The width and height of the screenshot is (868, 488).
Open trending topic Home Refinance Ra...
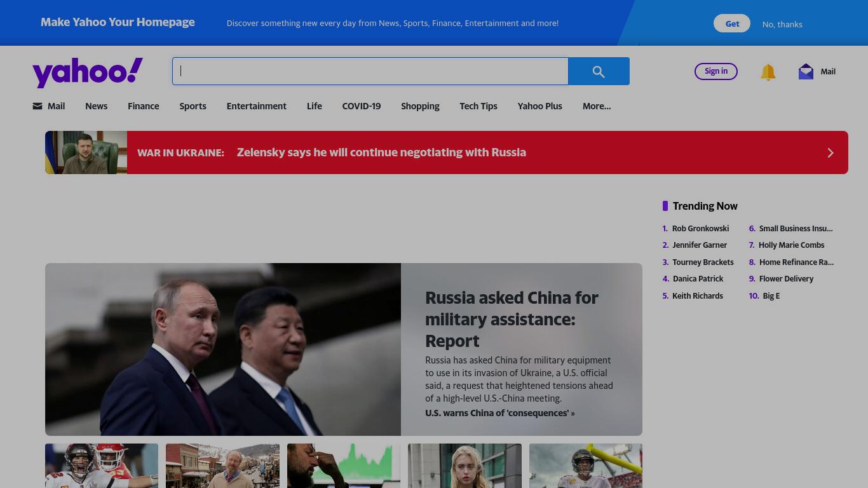pyautogui.click(x=796, y=262)
